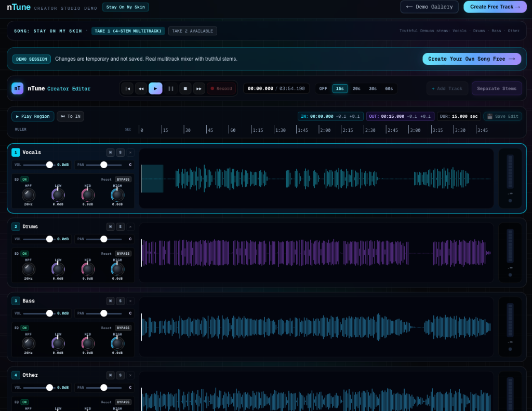Reset the Drums EQ settings
The height and width of the screenshot is (411, 532).
click(x=106, y=253)
